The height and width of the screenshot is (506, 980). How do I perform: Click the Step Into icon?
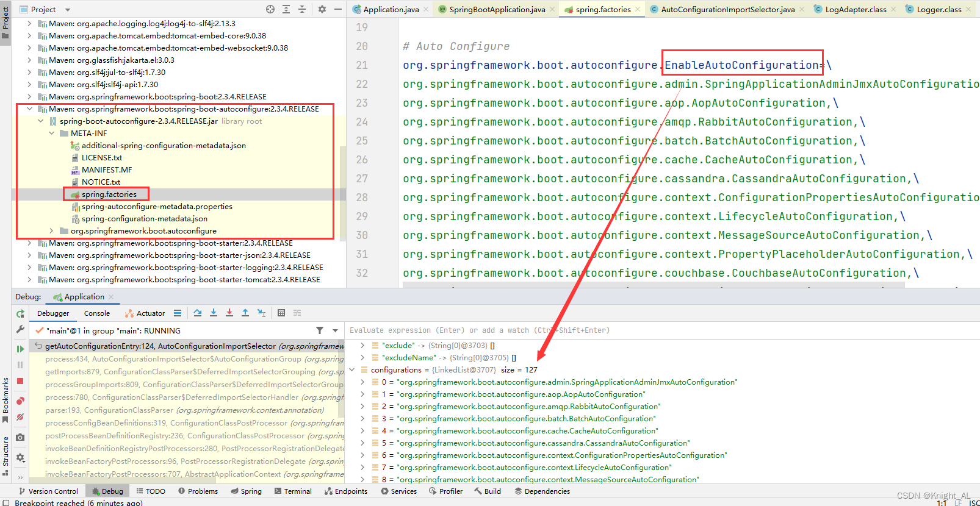click(x=214, y=313)
